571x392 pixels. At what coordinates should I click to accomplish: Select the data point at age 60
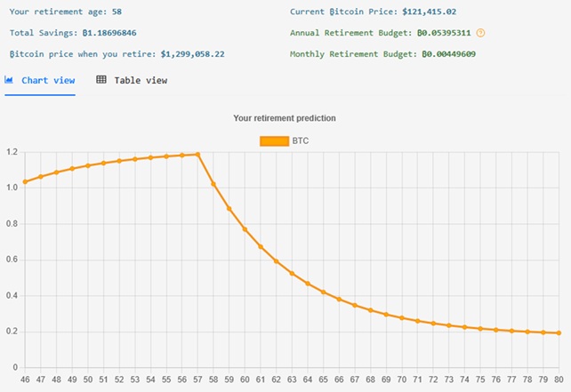[245, 229]
